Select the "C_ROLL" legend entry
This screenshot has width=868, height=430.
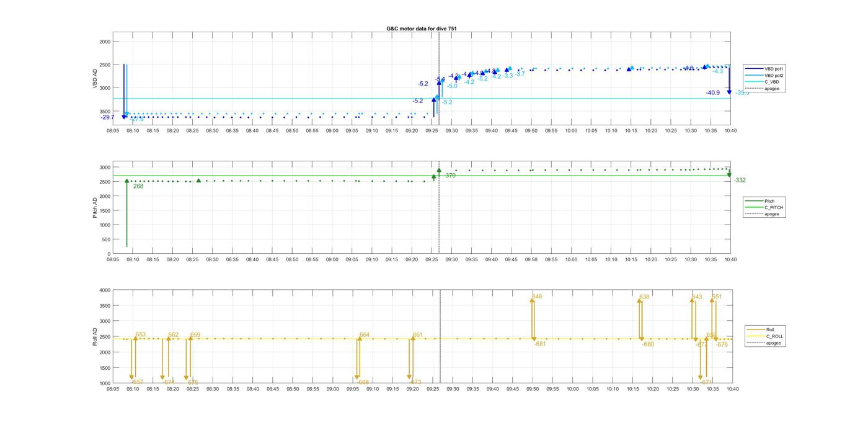(x=774, y=336)
